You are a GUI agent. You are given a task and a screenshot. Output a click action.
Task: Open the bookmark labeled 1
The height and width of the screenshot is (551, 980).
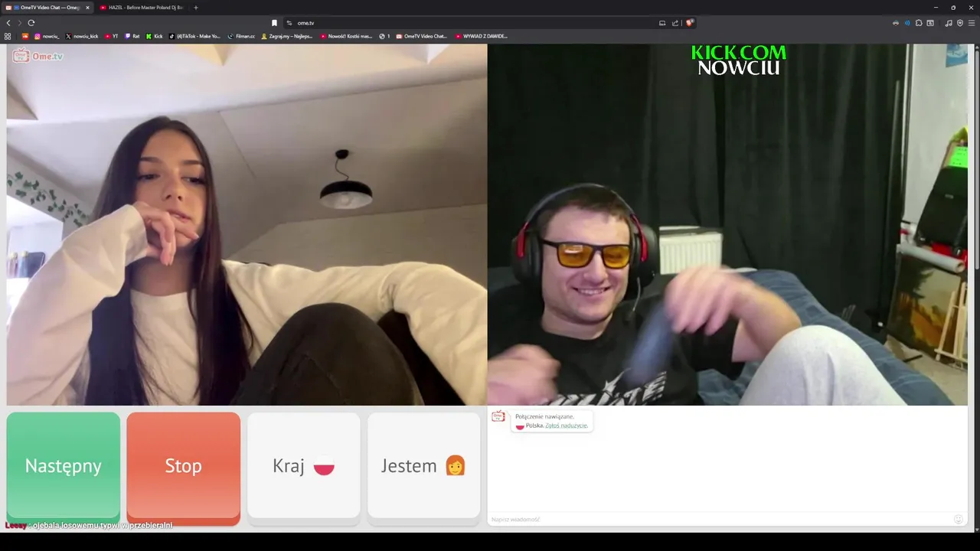384,36
